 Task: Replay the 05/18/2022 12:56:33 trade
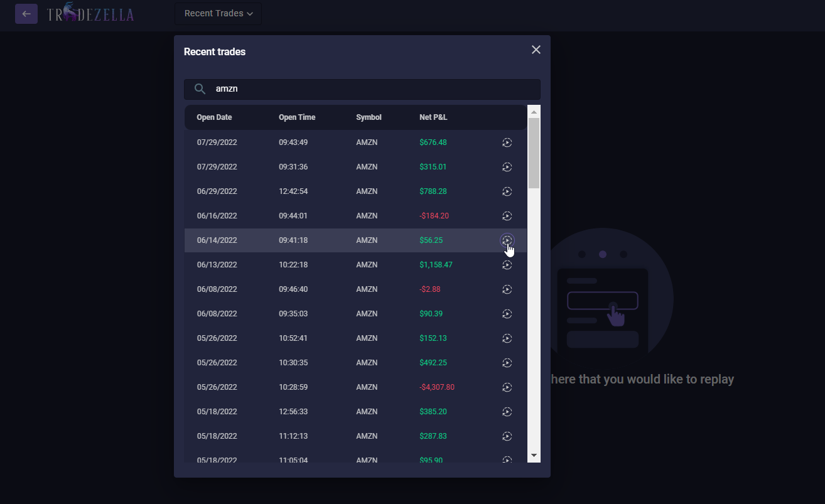507,412
